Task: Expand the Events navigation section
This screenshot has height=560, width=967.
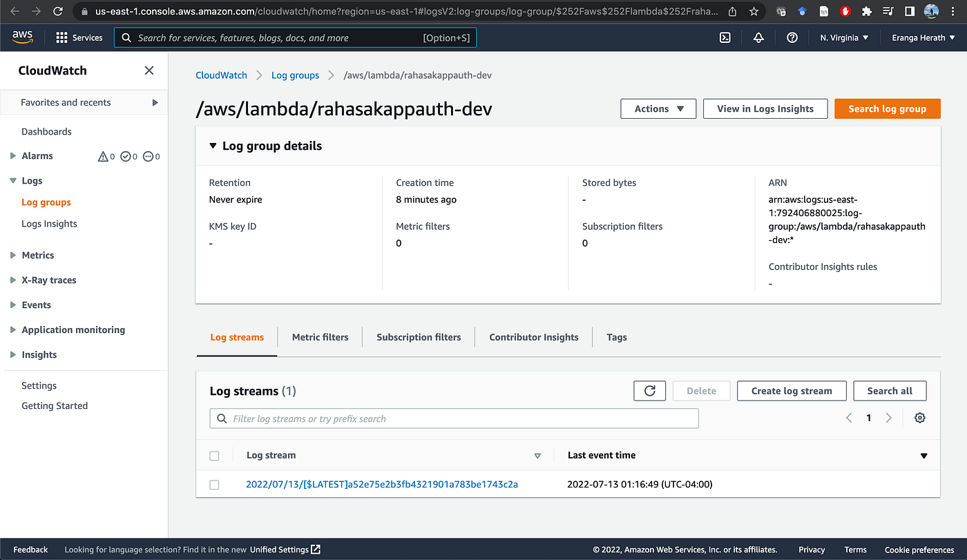Action: coord(13,305)
